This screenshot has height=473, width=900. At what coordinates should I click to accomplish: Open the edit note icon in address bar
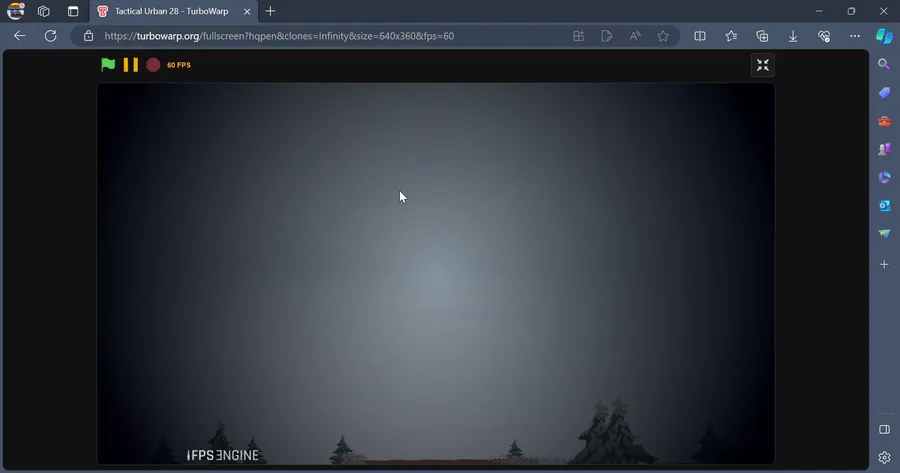pos(607,36)
